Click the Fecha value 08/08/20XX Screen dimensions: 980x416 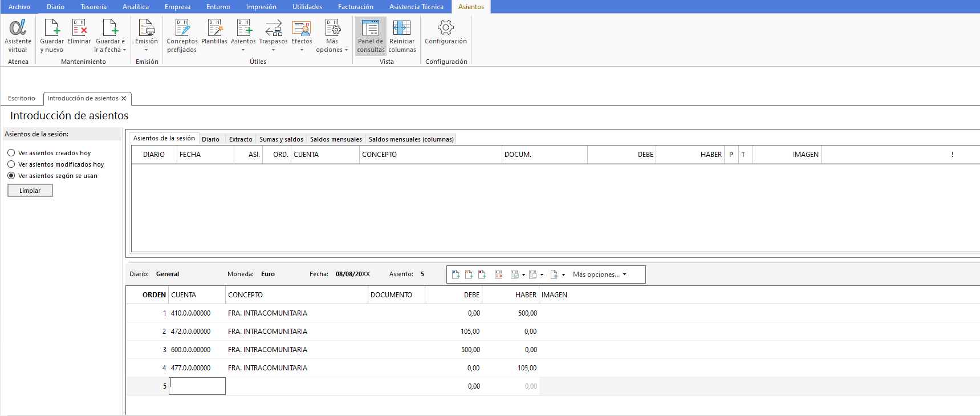pyautogui.click(x=352, y=274)
